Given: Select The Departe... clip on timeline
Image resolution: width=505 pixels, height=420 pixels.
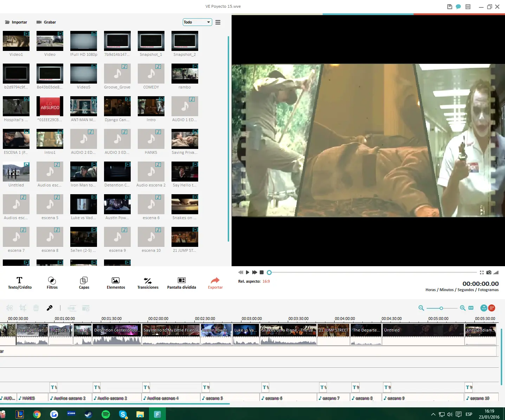Looking at the screenshot, I should pyautogui.click(x=366, y=330).
